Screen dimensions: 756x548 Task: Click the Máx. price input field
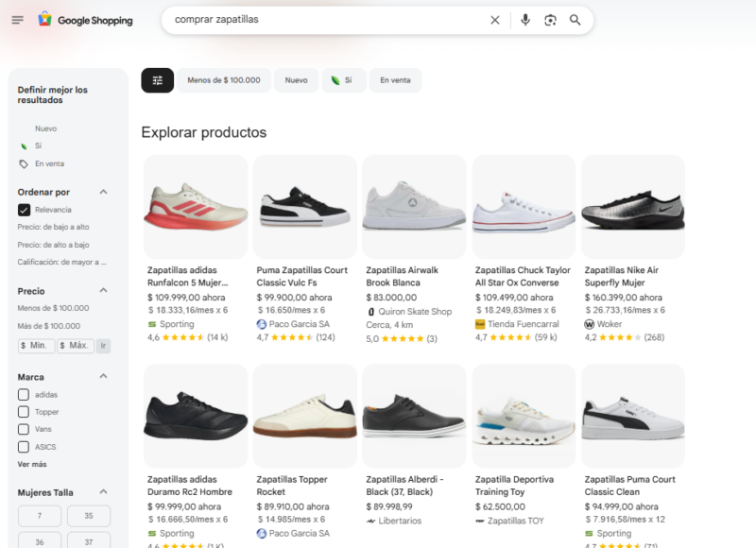click(76, 346)
